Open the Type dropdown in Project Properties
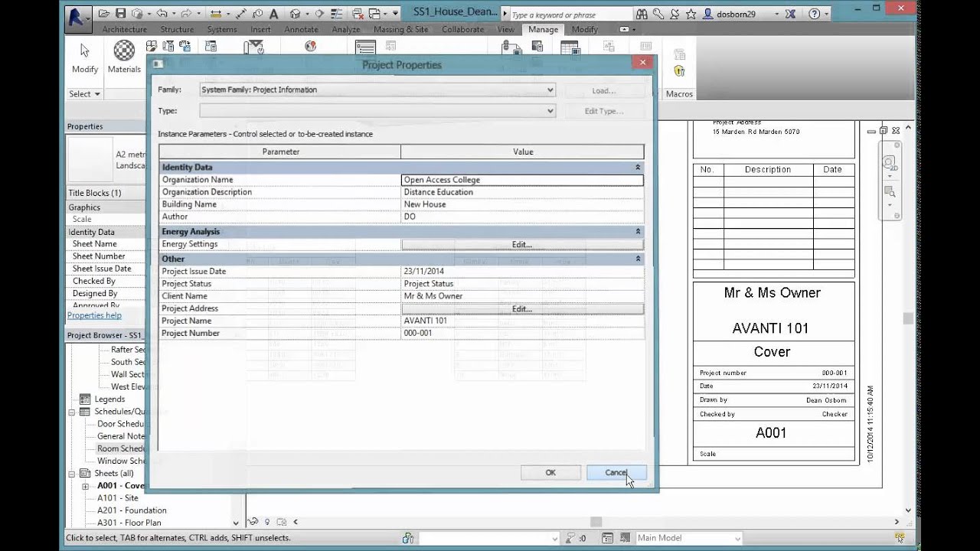Viewport: 980px width, 551px height. [550, 111]
